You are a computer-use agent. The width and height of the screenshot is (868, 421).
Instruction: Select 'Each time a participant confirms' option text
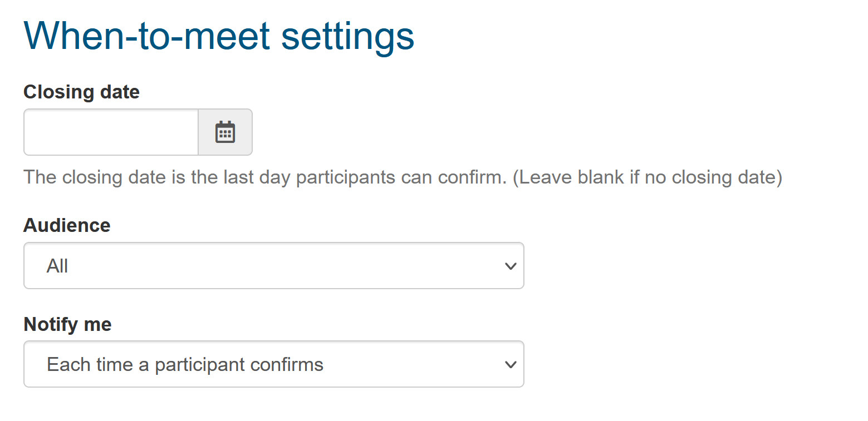[185, 365]
